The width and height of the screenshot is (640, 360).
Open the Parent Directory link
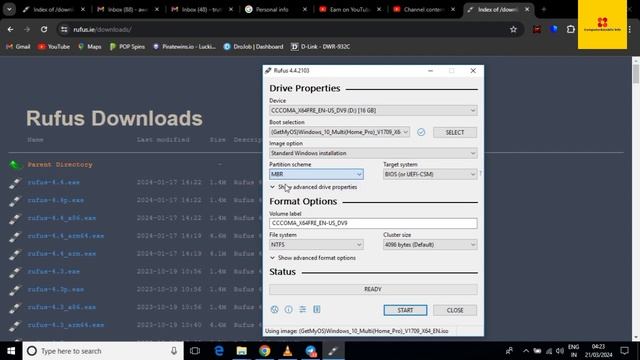click(x=60, y=164)
